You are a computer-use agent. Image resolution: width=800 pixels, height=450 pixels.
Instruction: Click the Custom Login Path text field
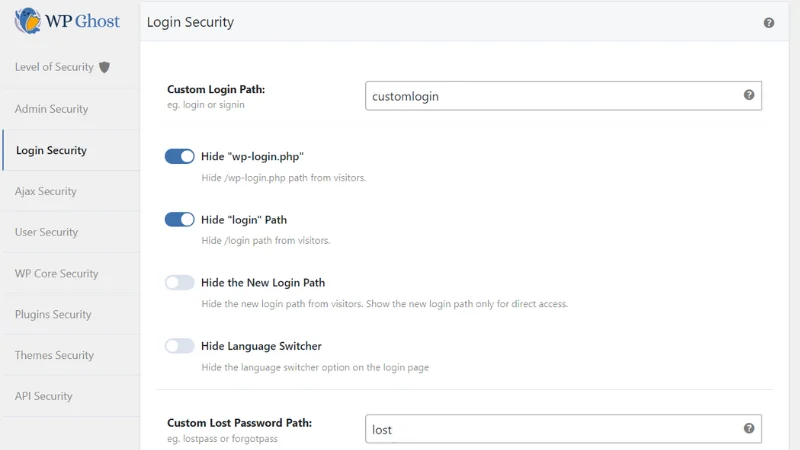click(550, 96)
